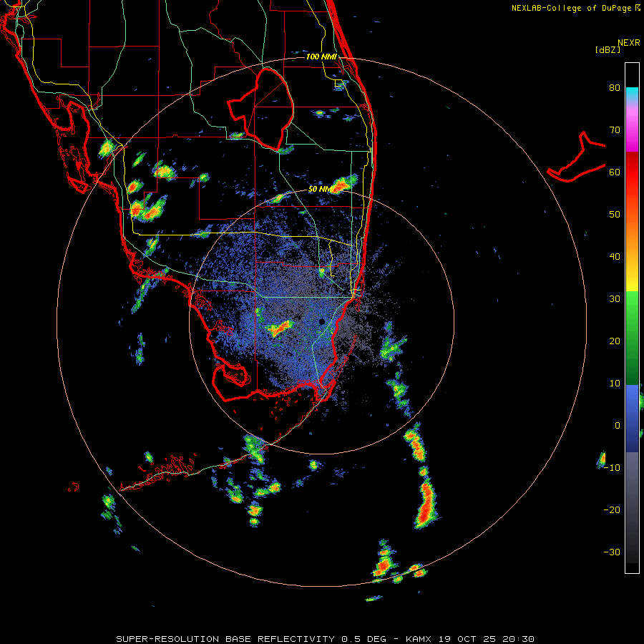
Task: Click the 20 value on the dBZ scale
Action: [615, 341]
